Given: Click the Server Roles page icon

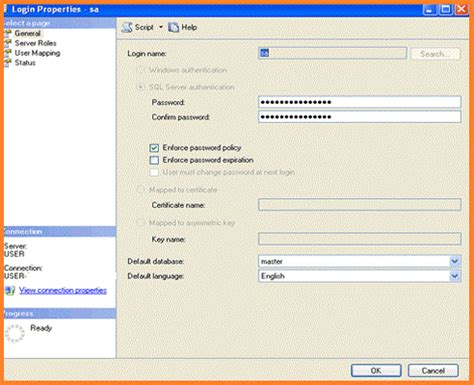Looking at the screenshot, I should 8,43.
